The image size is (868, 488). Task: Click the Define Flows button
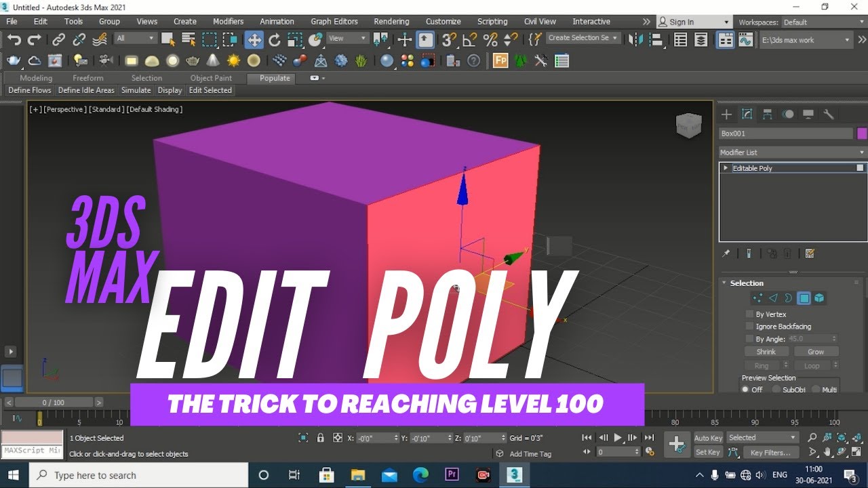(x=30, y=90)
